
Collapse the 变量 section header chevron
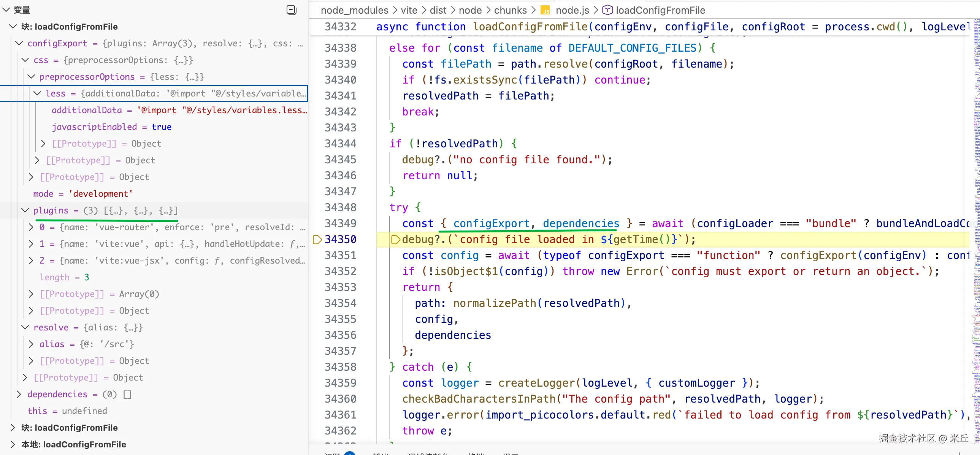tap(6, 10)
